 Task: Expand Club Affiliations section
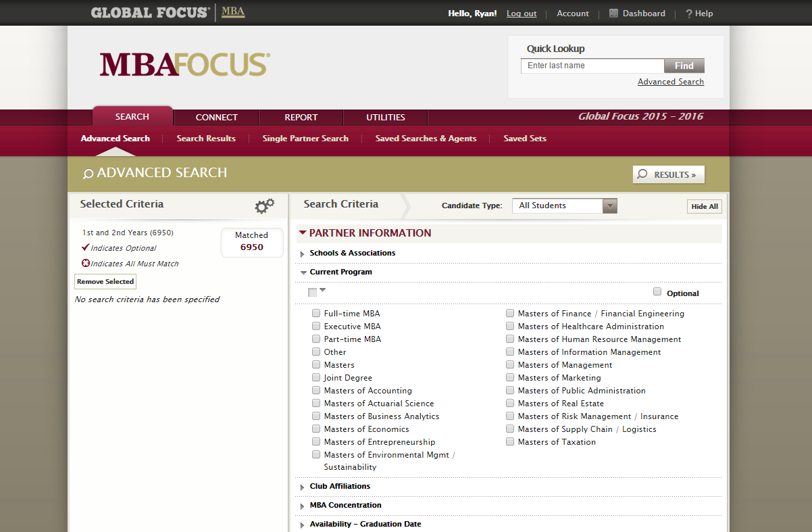tap(303, 487)
